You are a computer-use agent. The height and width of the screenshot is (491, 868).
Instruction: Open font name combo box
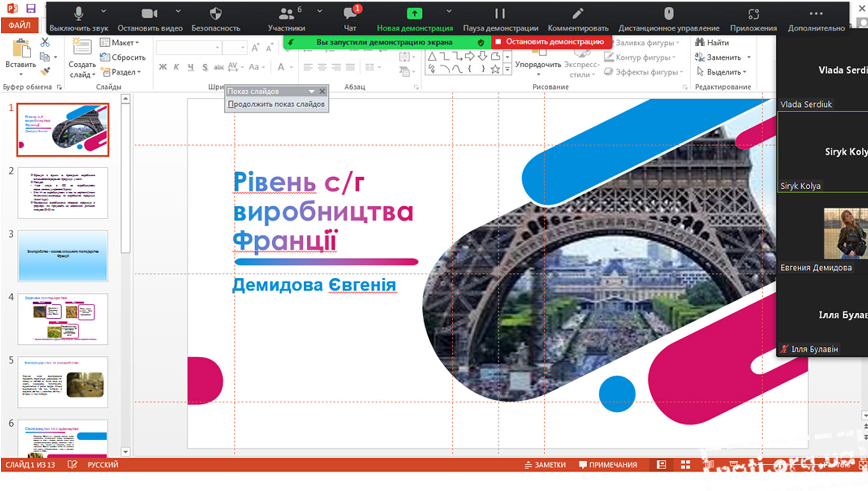point(189,48)
